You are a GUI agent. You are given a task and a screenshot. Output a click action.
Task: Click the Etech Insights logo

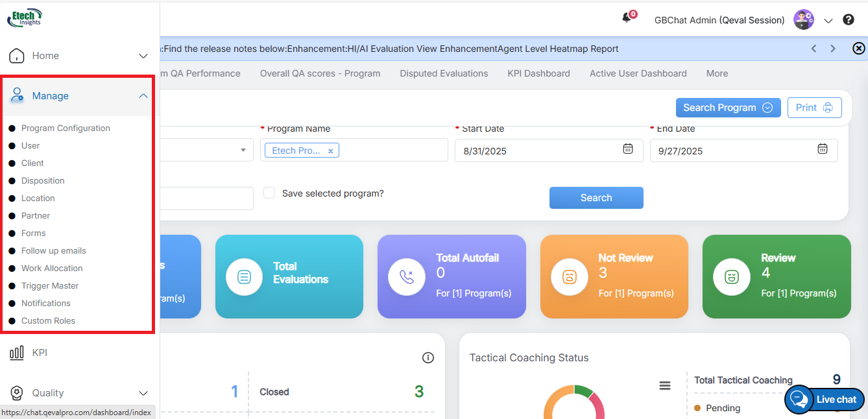[x=25, y=18]
